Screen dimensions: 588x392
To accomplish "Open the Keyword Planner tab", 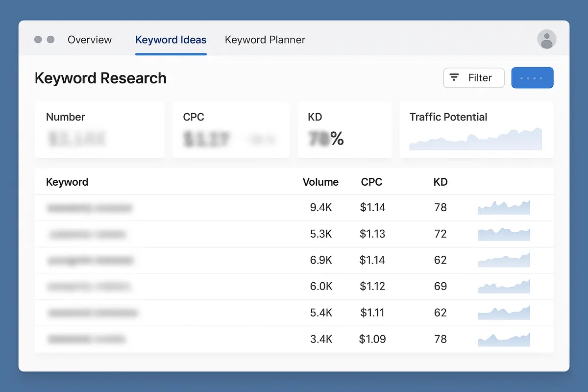I will coord(265,40).
